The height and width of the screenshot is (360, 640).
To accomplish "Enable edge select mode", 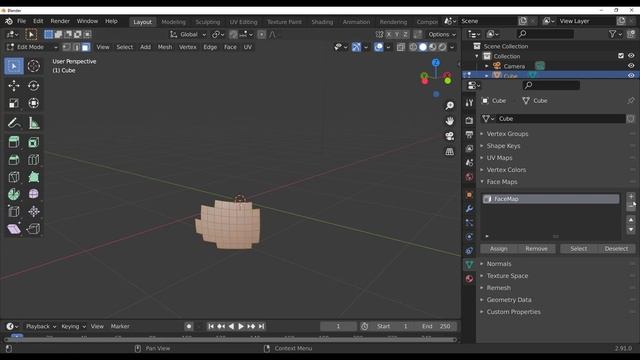I will pos(76,47).
